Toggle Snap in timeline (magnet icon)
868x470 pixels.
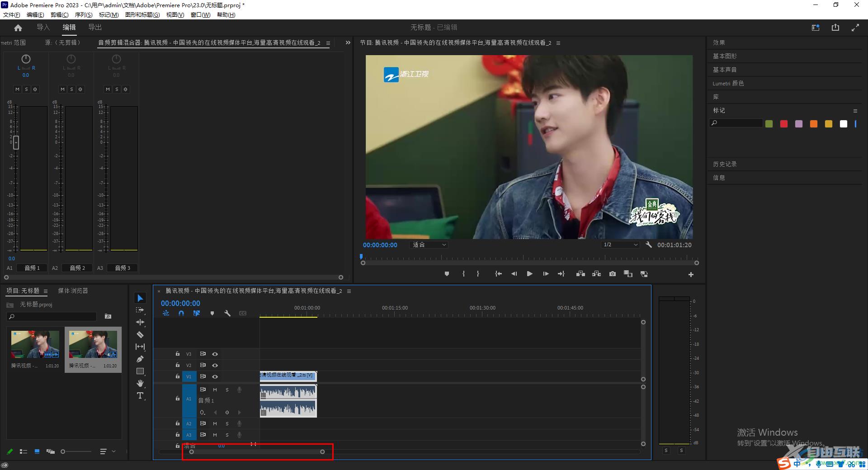point(181,313)
